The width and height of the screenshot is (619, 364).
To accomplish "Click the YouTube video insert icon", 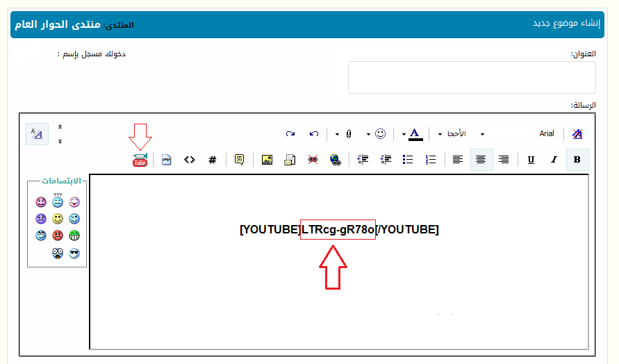I will click(x=140, y=160).
